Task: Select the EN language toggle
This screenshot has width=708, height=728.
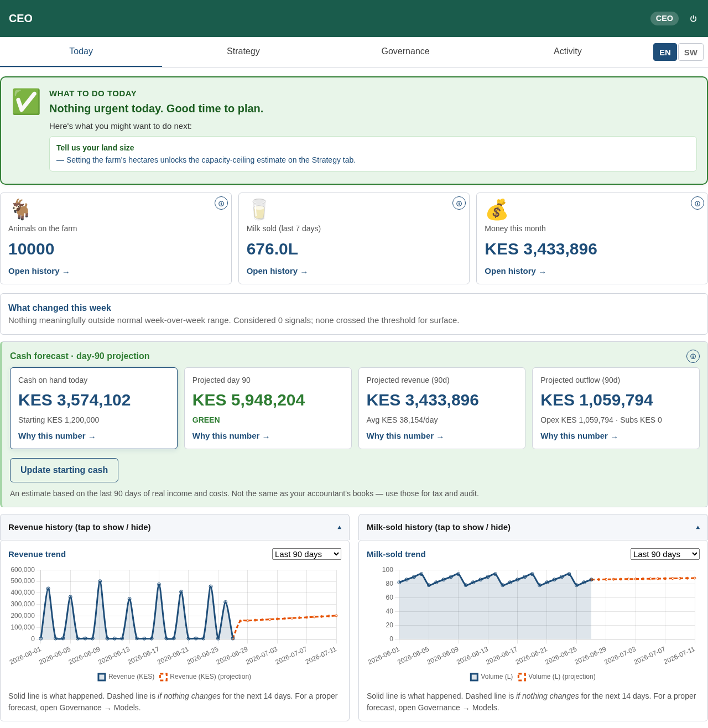Action: point(665,52)
